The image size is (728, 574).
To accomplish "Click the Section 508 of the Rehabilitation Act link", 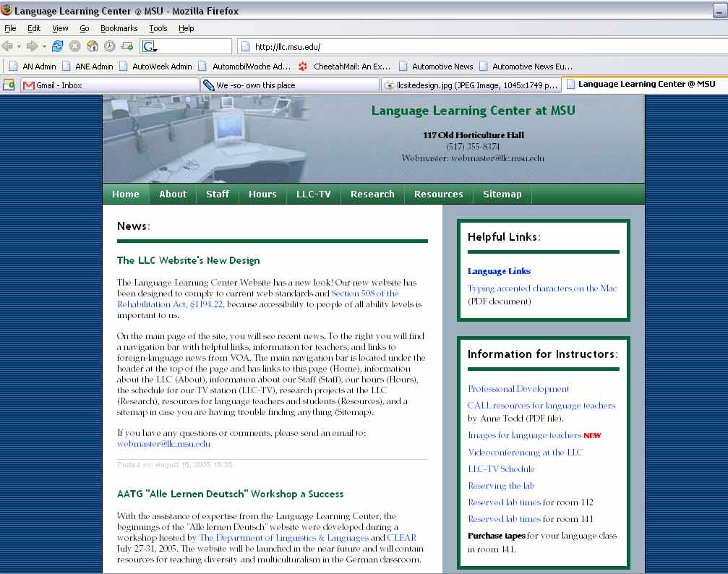I will 257,299.
